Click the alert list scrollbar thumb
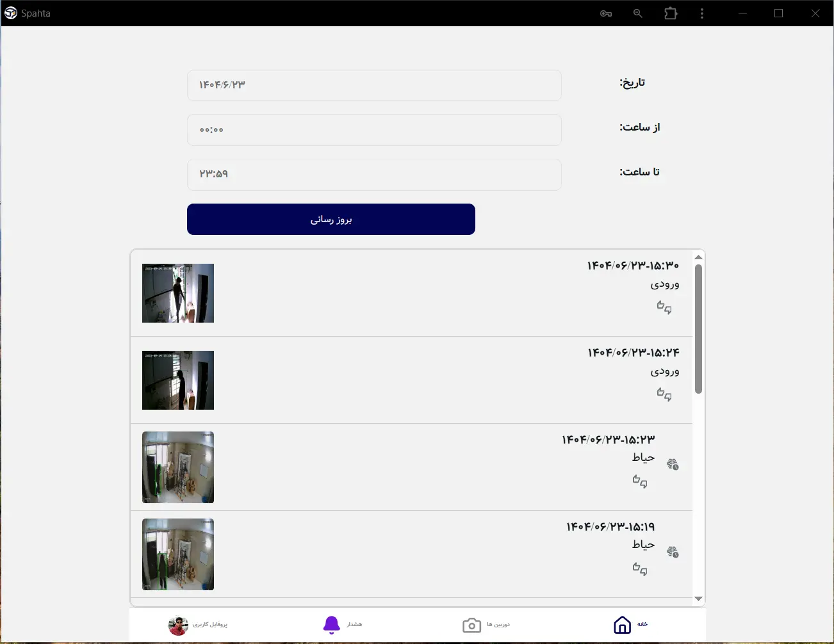834x644 pixels. click(698, 328)
